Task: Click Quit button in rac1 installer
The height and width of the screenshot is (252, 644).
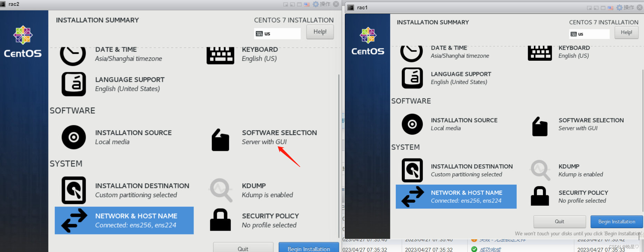Action: [x=559, y=222]
